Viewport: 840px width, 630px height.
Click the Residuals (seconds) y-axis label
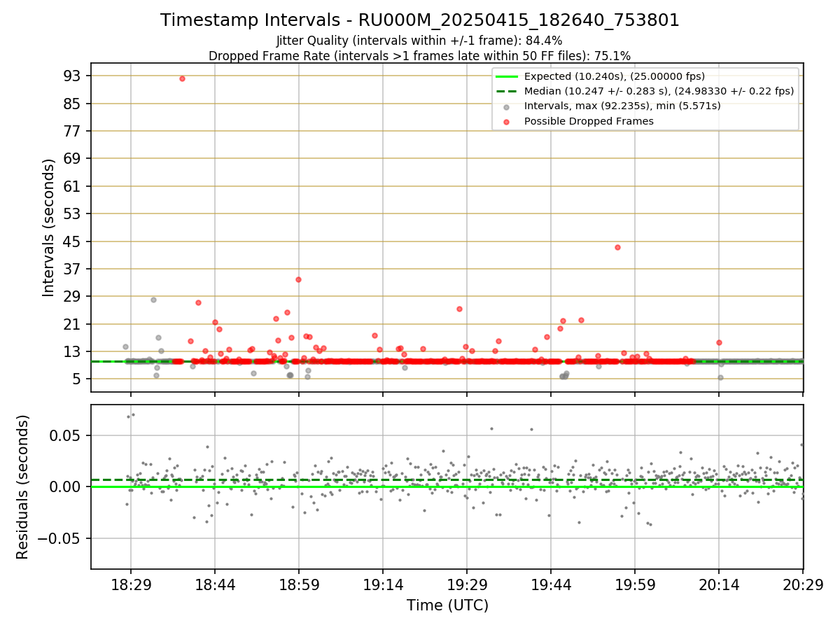[x=22, y=486]
